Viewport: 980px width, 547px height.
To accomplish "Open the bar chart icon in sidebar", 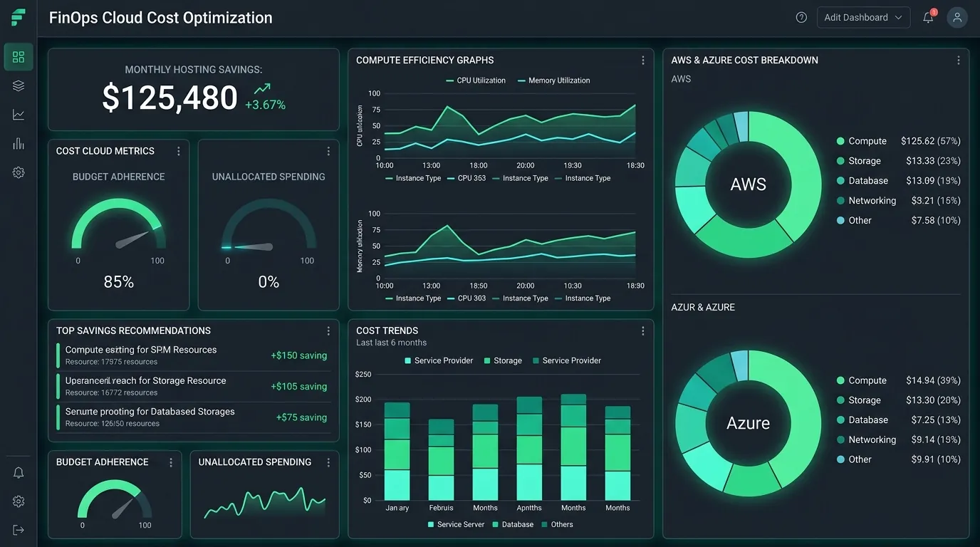I will pyautogui.click(x=19, y=143).
